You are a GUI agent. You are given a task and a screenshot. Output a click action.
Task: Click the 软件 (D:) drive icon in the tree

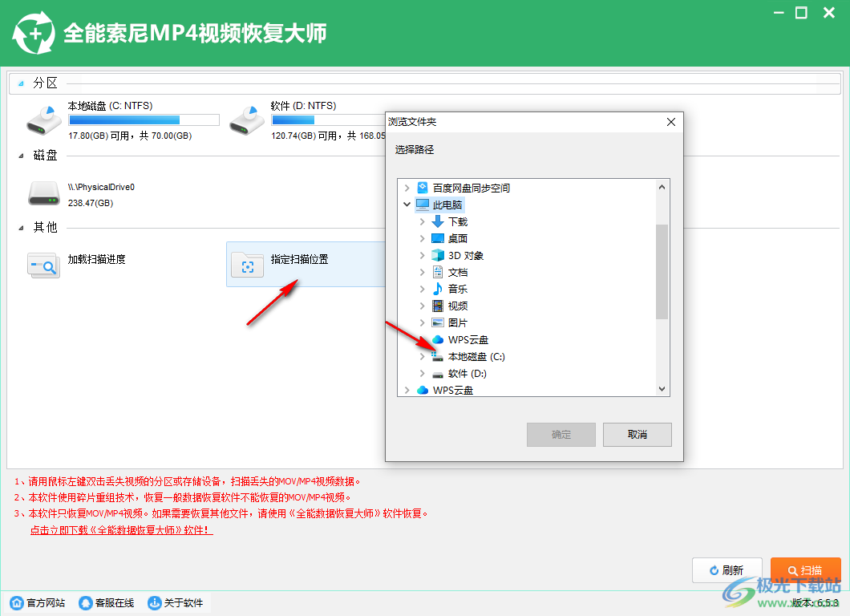(438, 374)
